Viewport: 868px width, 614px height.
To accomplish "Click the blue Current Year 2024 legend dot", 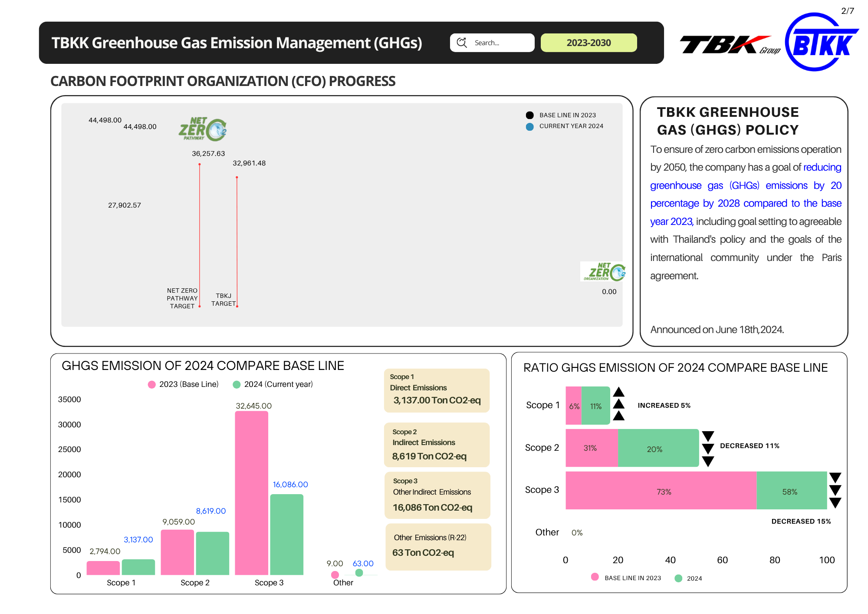I will (x=529, y=126).
